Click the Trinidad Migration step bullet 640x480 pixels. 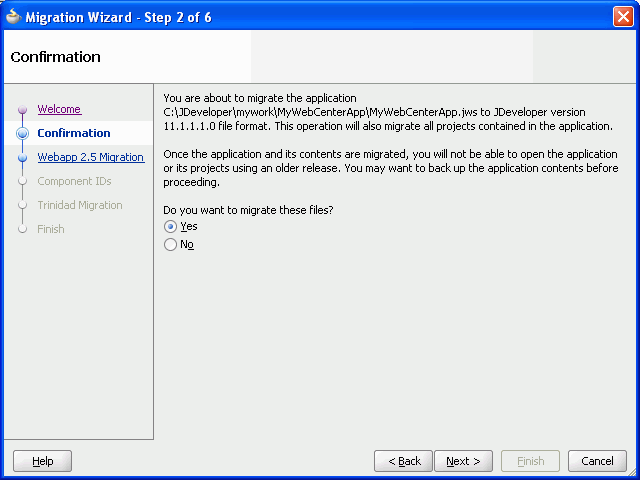click(22, 205)
